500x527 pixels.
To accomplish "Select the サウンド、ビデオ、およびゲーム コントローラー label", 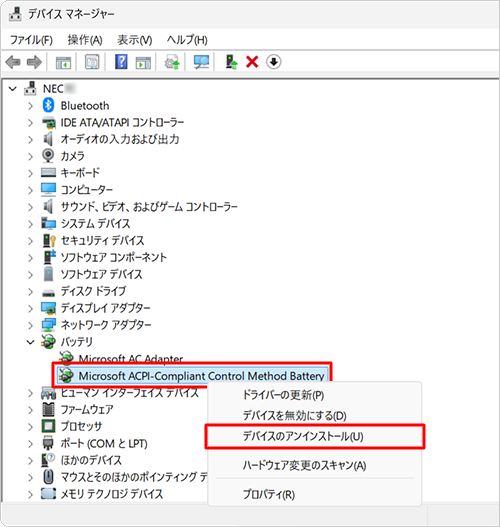I will click(x=149, y=206).
